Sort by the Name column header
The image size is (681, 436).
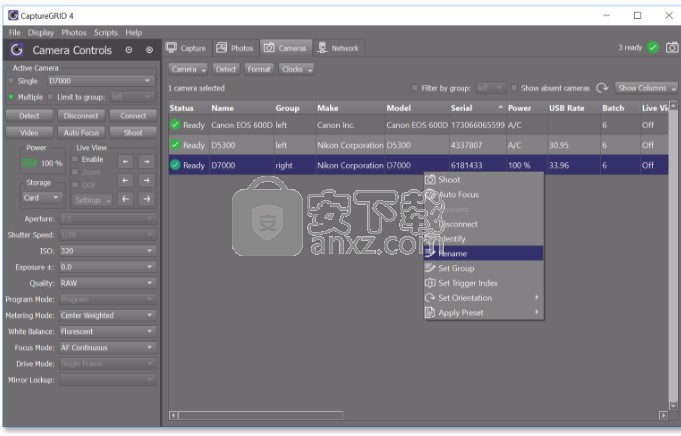(x=241, y=108)
